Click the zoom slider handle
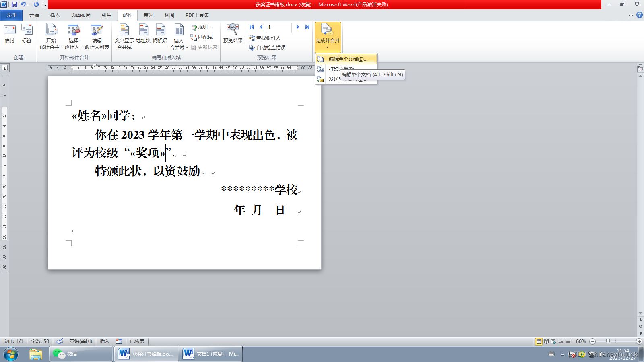The image size is (644, 362). coord(608,341)
